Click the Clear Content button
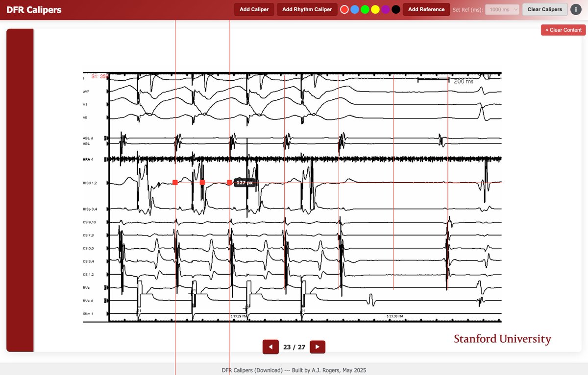The image size is (588, 375). [563, 30]
